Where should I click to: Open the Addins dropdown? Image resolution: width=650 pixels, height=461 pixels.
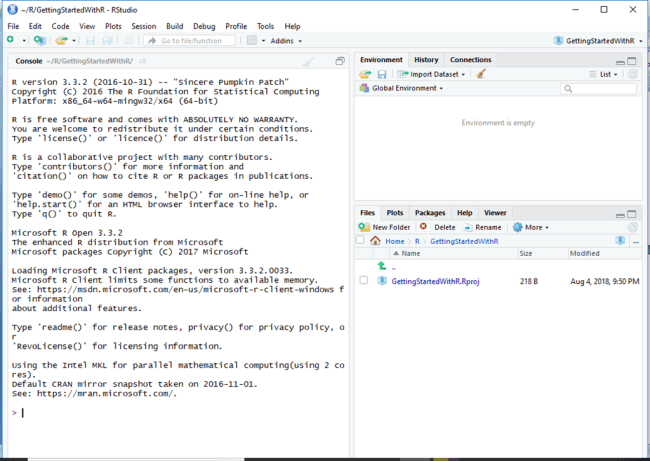click(286, 41)
